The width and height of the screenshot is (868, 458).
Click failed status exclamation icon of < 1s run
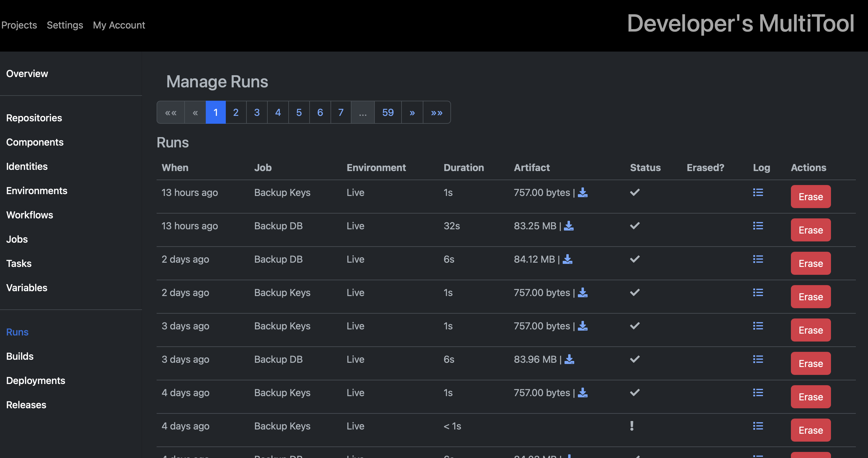click(x=632, y=426)
